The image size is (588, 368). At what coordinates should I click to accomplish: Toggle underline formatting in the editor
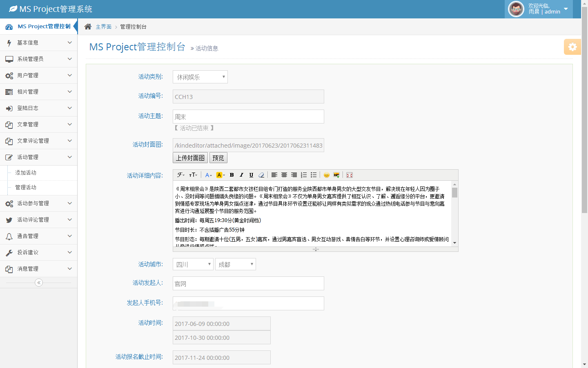tap(251, 175)
